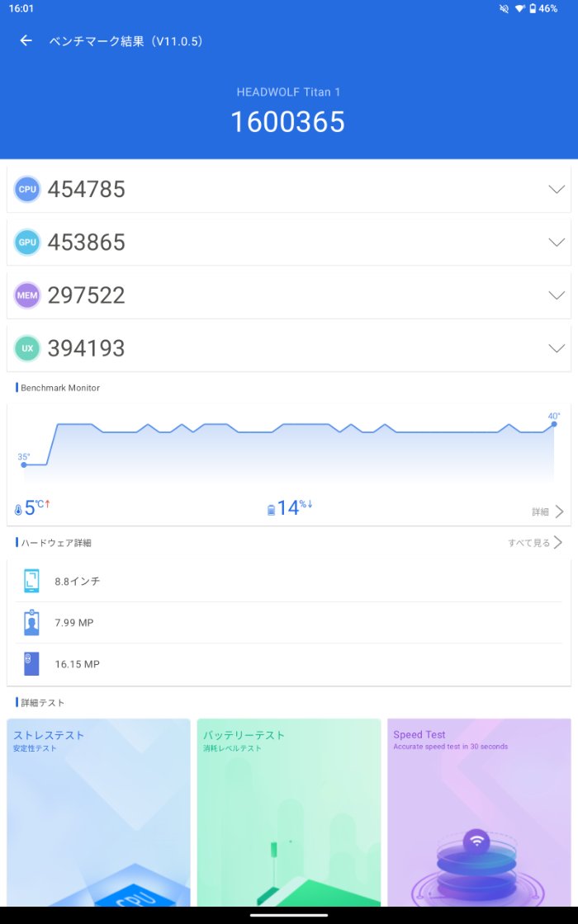Tap the 8.8 inch screen icon

pyautogui.click(x=31, y=581)
